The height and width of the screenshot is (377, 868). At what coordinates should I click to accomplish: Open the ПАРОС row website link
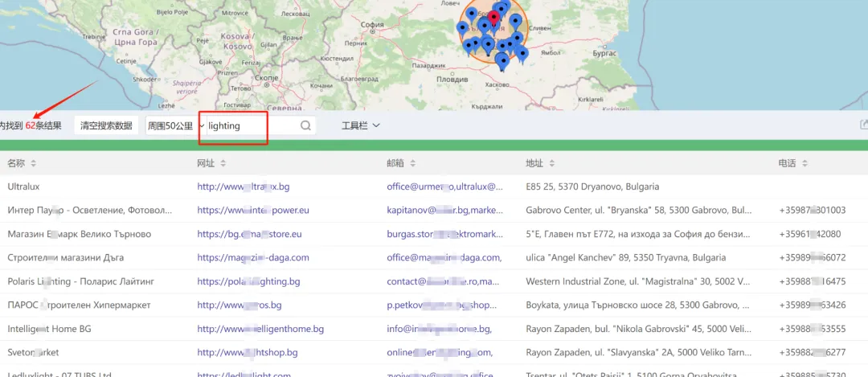coord(240,305)
